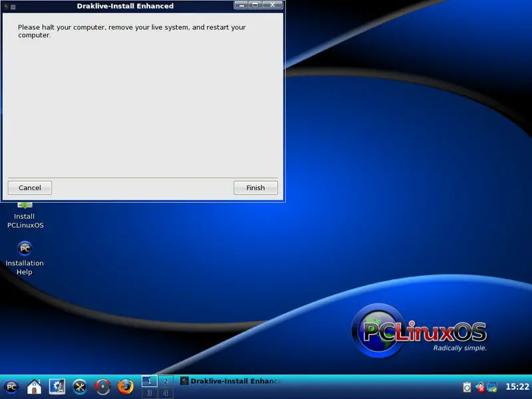Switch to virtual desktop 3
Screen dimensions: 532x399
pos(150,393)
